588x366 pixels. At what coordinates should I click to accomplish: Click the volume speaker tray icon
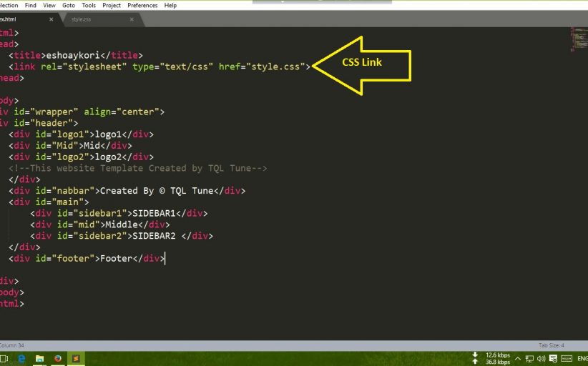[542, 358]
